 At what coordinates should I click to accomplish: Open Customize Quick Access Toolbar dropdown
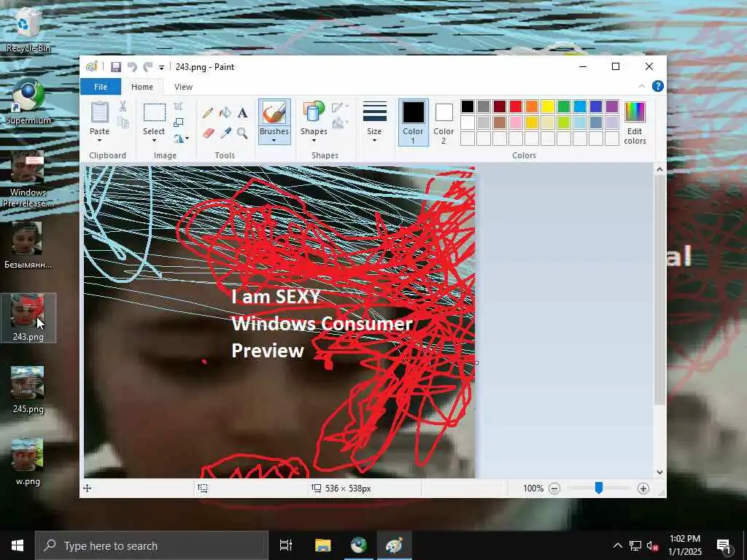[x=161, y=68]
